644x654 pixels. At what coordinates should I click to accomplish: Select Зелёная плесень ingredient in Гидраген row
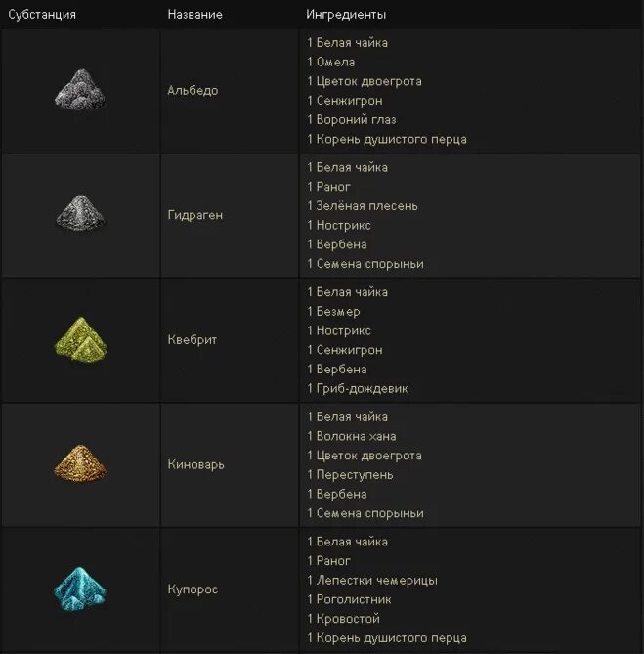(x=366, y=205)
